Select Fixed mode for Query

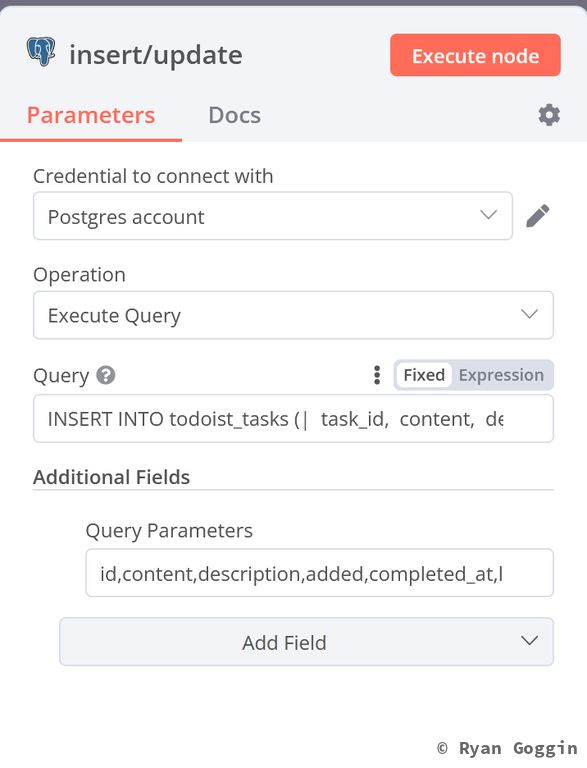pos(424,375)
